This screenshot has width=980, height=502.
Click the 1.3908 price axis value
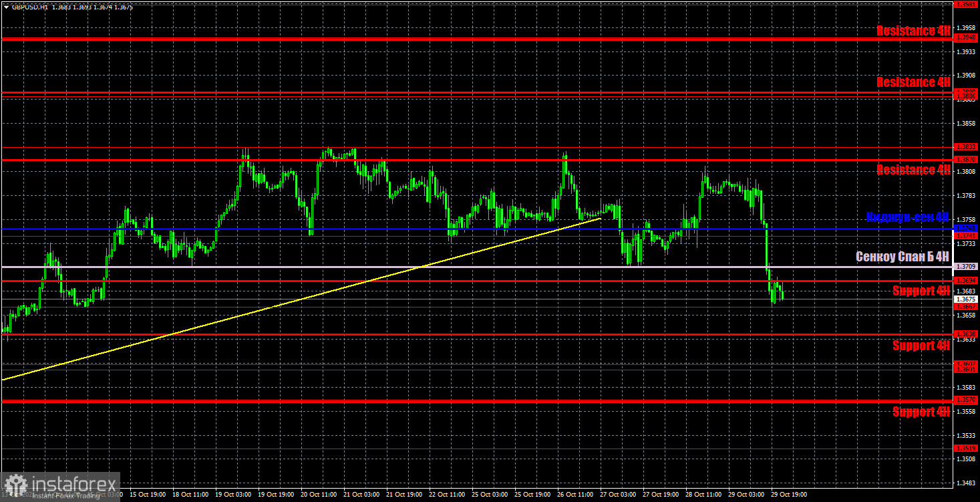pos(967,76)
